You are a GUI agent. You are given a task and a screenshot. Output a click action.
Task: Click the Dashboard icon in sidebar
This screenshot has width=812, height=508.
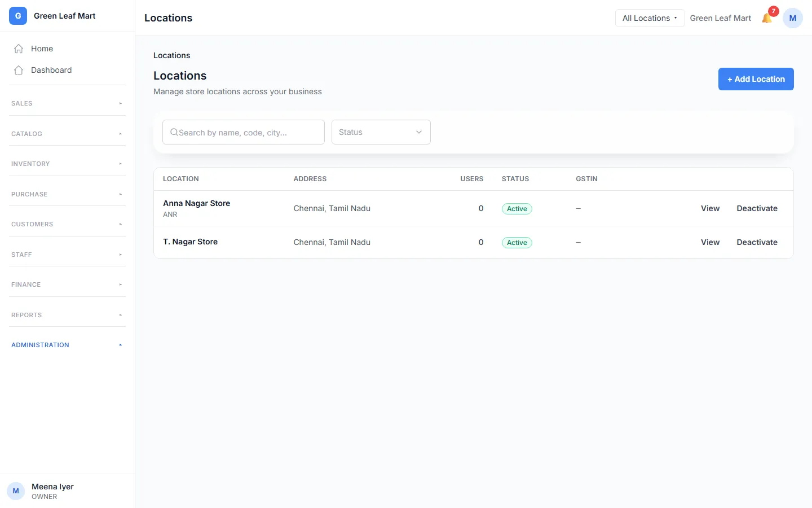pos(19,70)
